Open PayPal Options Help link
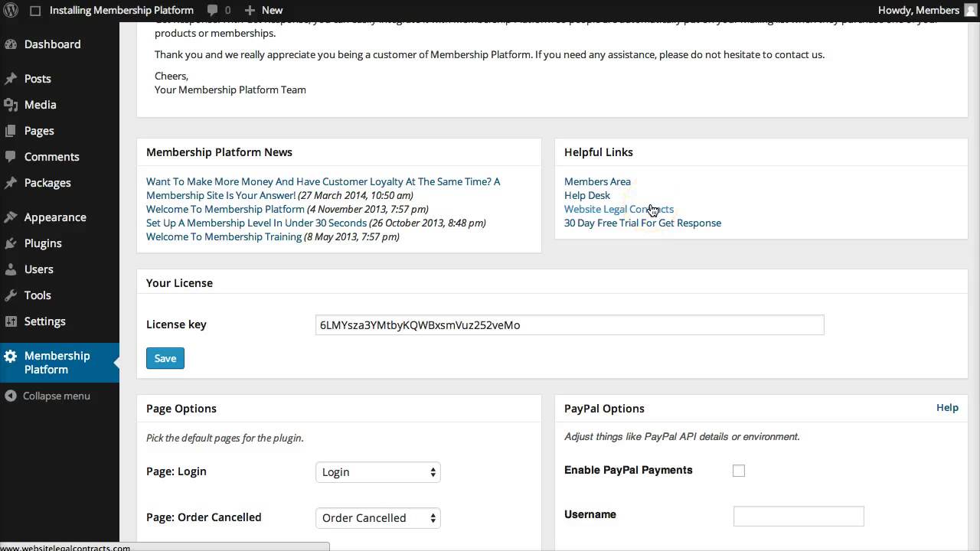Viewport: 980px width, 551px height. pos(947,408)
